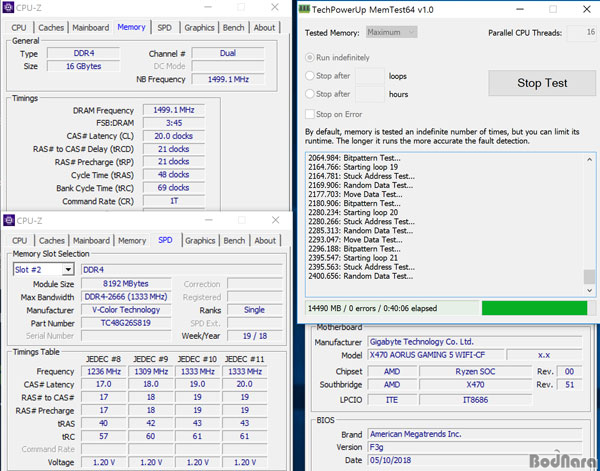Click Parallel CPU Threads field showing 16
This screenshot has width=600, height=471.
(x=582, y=33)
